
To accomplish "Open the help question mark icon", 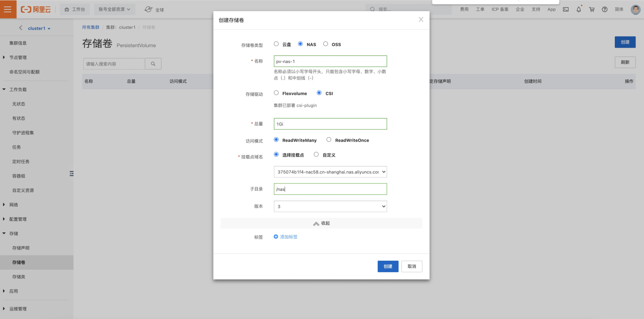I will click(x=605, y=9).
